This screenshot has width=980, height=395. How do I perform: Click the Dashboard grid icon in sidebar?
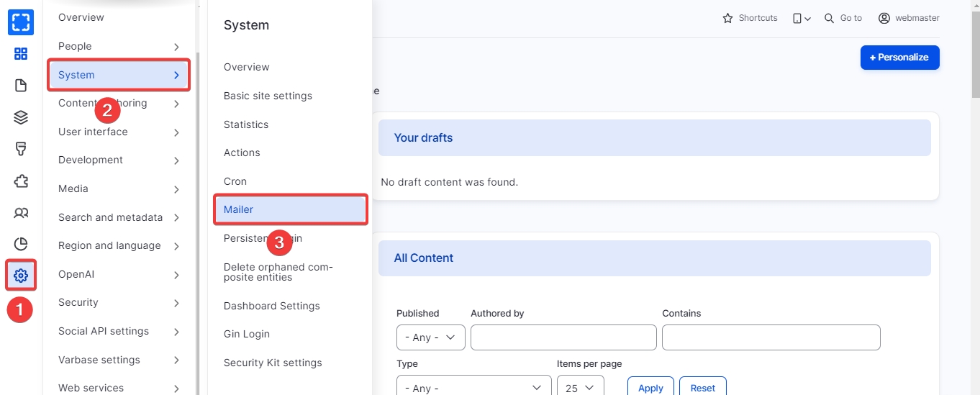coord(21,54)
